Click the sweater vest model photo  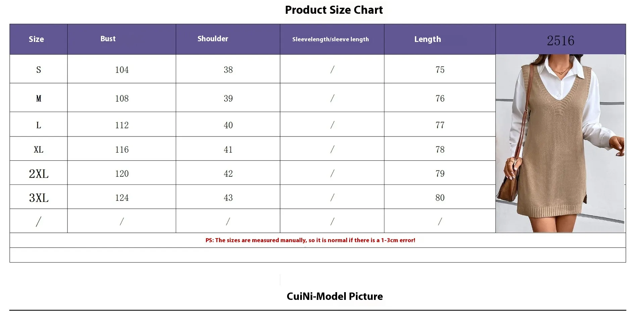(x=560, y=143)
